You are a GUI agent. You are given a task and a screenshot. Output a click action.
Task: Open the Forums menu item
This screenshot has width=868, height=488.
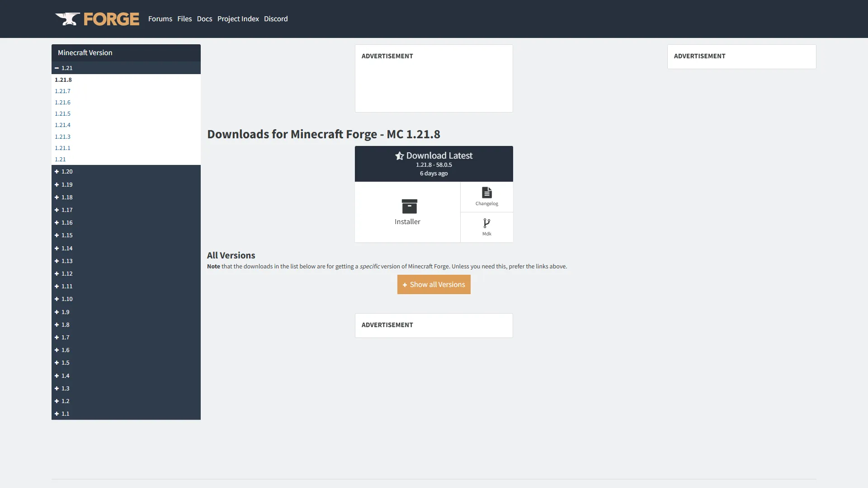pos(160,19)
